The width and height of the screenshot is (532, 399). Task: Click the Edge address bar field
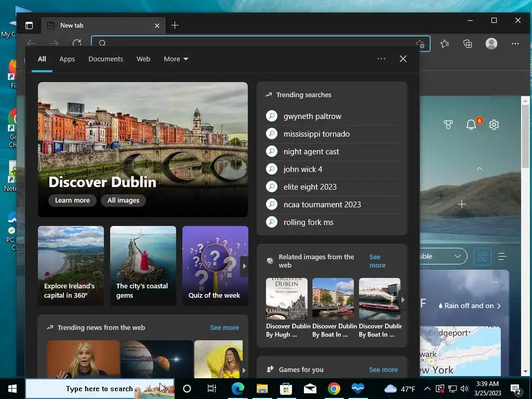[x=261, y=44]
